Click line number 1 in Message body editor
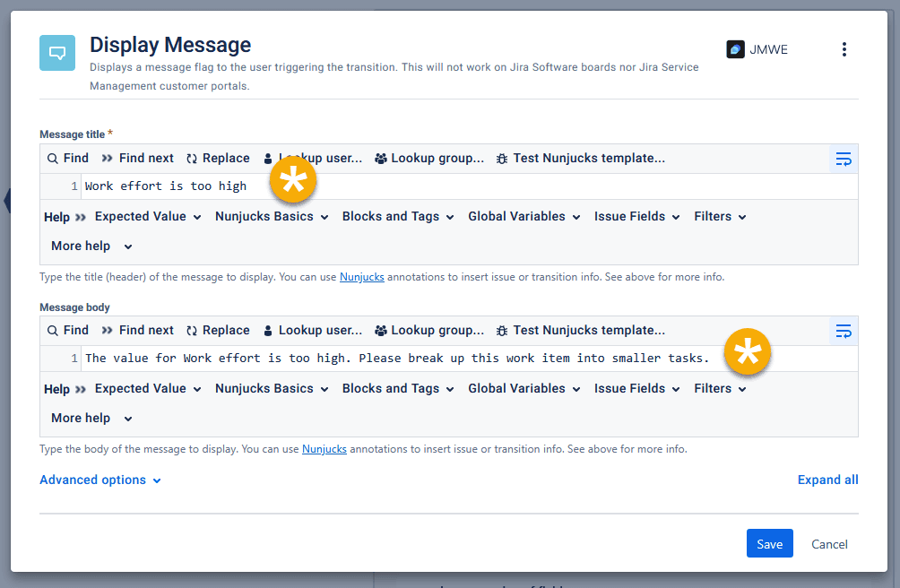This screenshot has height=588, width=900. pyautogui.click(x=74, y=359)
